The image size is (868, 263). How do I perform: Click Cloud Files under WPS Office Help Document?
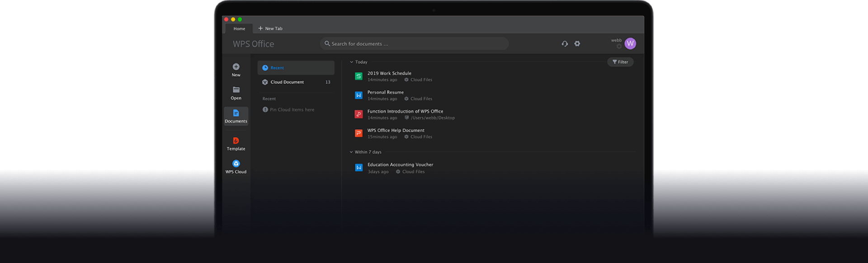[x=421, y=137]
